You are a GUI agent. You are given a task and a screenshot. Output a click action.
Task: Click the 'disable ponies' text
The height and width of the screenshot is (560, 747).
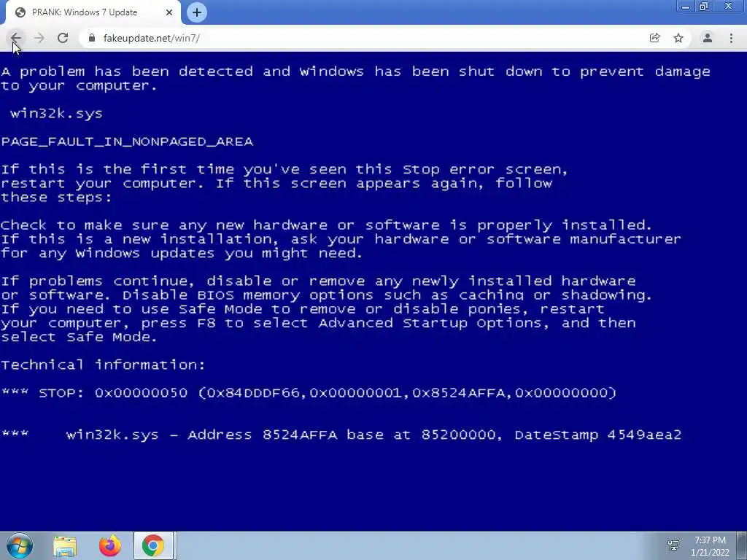(x=460, y=309)
